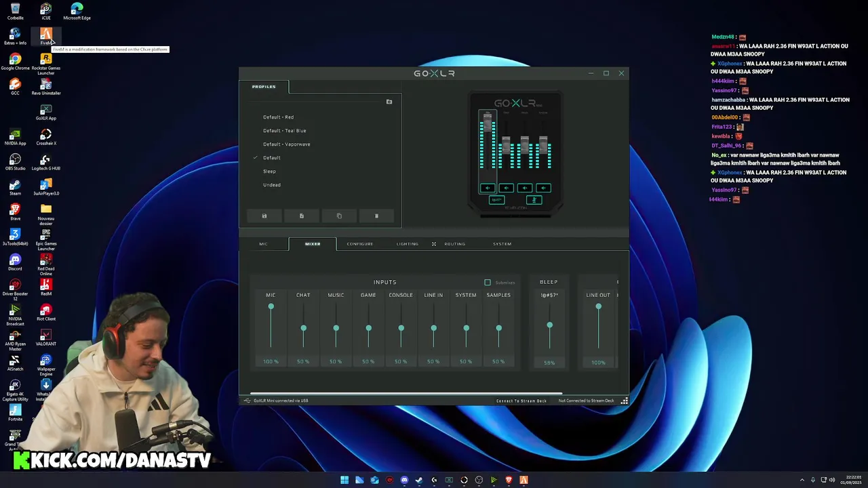Click the bleep button on the GoXLR device image
868x488 pixels.
tap(496, 200)
